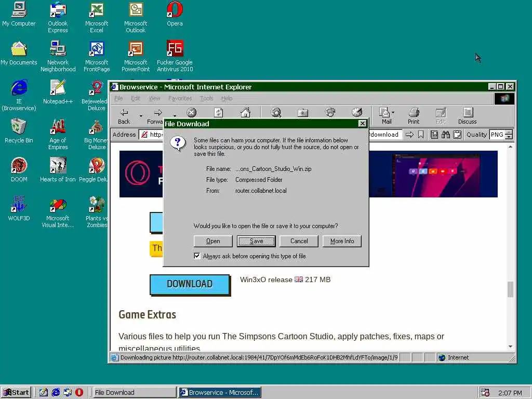Select the Recycle Bin desktop icon
Screen dimensions: 532x399
point(19,131)
